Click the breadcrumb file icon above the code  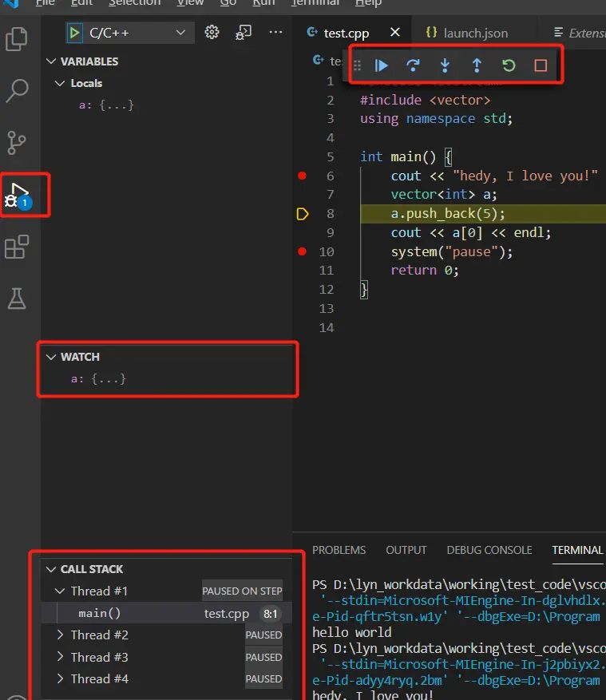[318, 60]
